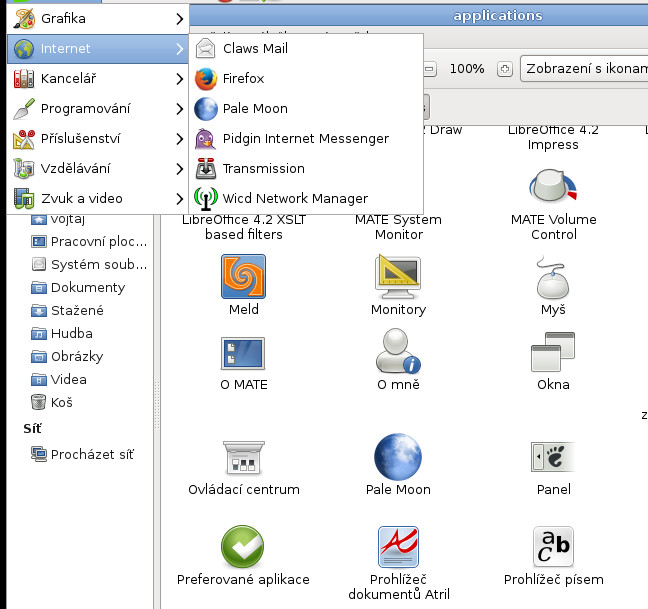Screen dimensions: 648x609
Task: Select the Panel icon
Action: click(553, 457)
